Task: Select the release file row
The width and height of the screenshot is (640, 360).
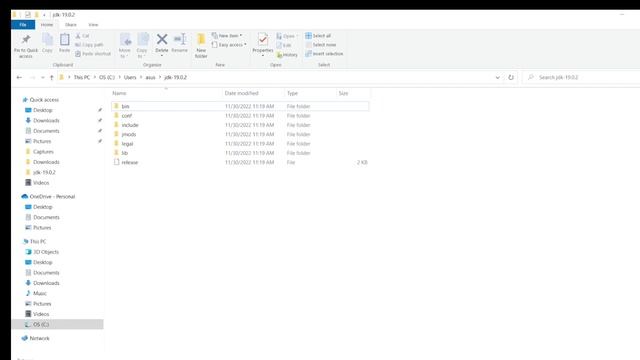Action: tap(240, 162)
